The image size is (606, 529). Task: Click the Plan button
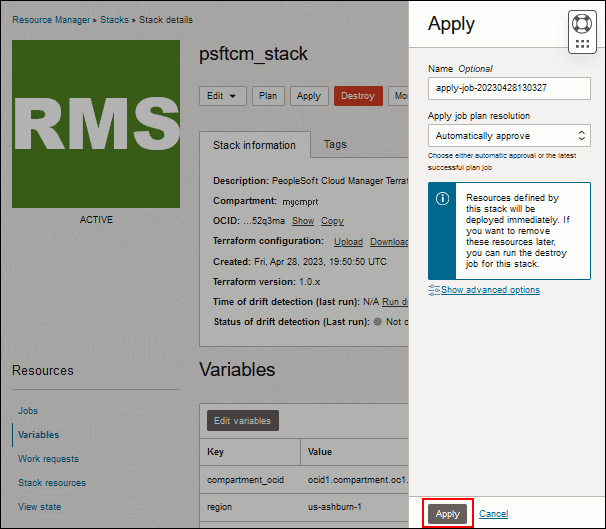(x=268, y=96)
